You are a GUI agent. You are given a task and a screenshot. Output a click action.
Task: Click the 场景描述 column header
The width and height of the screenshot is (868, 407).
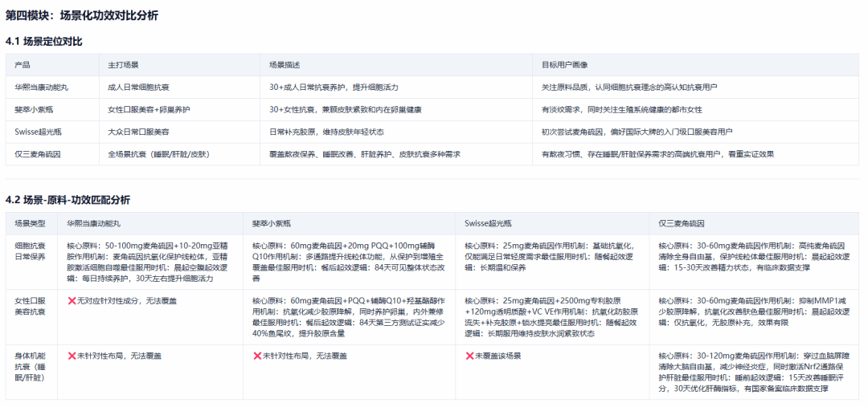[x=285, y=65]
